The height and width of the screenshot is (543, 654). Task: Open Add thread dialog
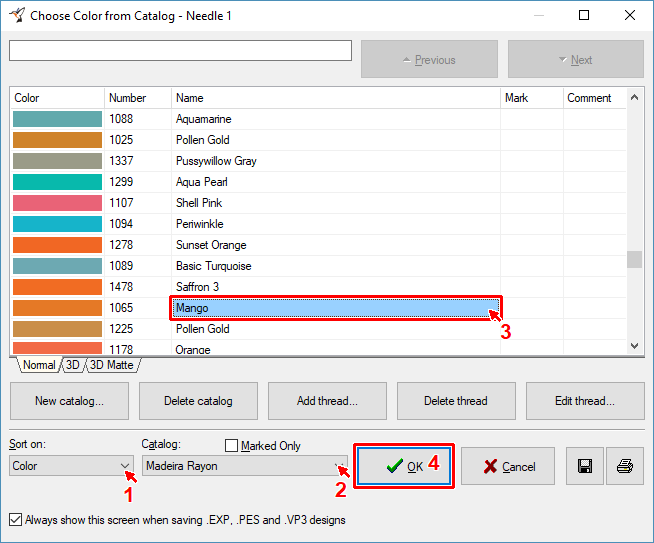327,401
